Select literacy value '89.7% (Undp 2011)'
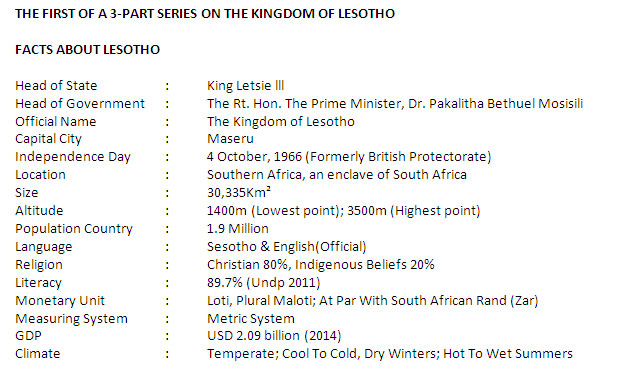 pos(264,282)
